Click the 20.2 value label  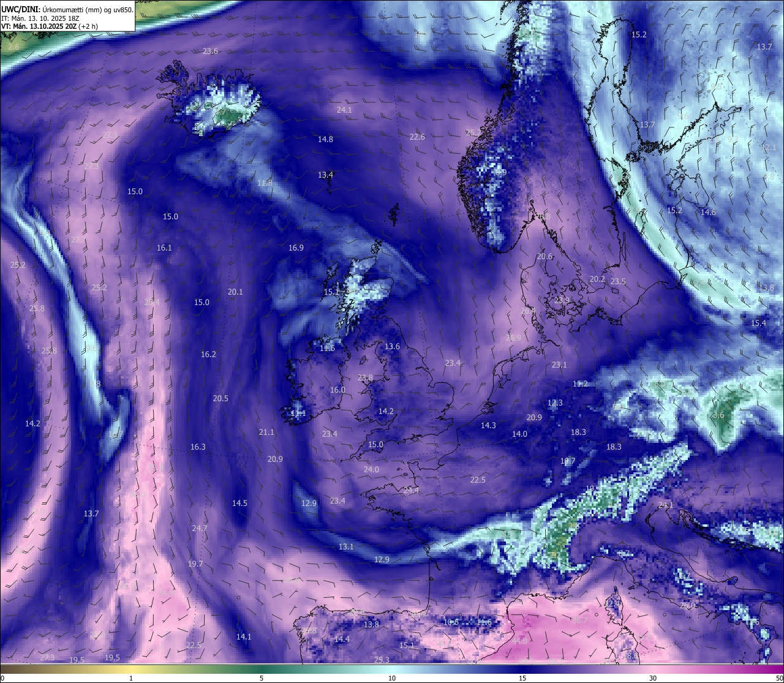597,279
